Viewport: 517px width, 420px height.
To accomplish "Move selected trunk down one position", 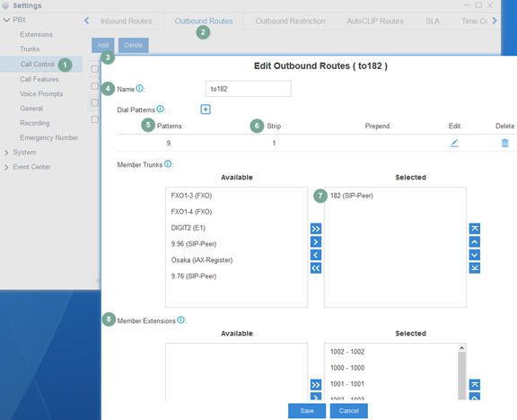I will pyautogui.click(x=475, y=255).
